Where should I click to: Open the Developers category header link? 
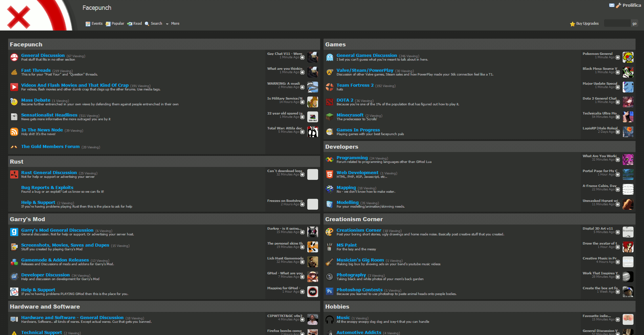[341, 147]
